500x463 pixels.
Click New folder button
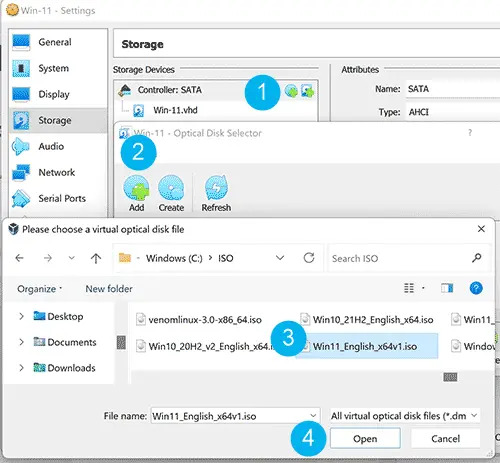tap(109, 289)
